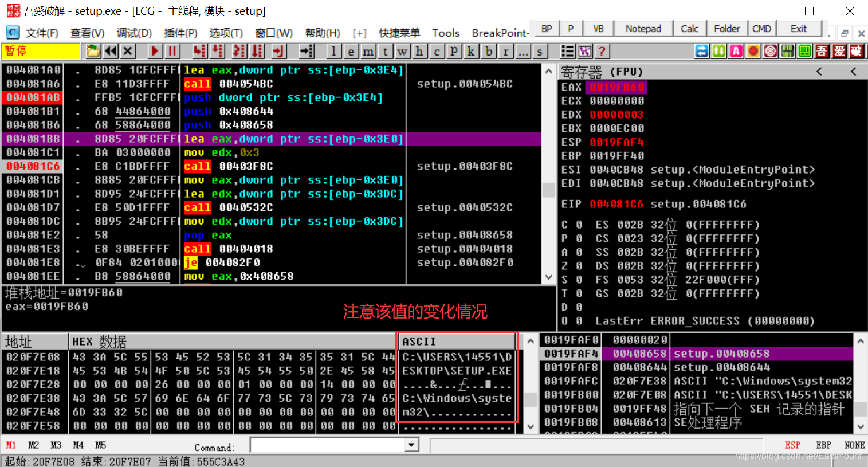Pause execution with the red pause icon
Image resolution: width=868 pixels, height=467 pixels.
click(172, 51)
